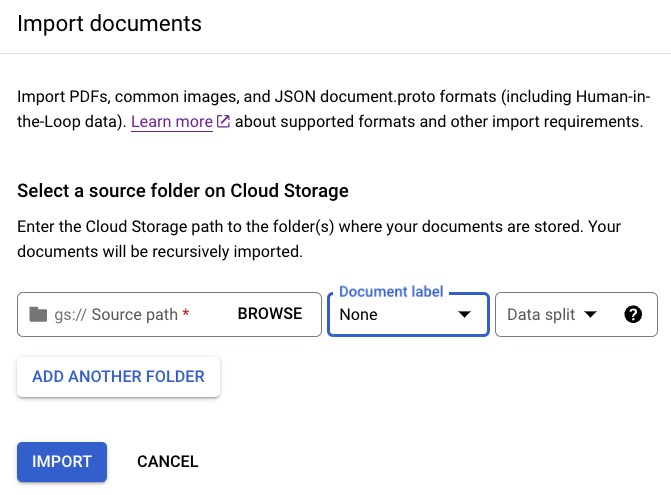Click the folder icon in source path field
This screenshot has width=671, height=495.
pos(38,314)
